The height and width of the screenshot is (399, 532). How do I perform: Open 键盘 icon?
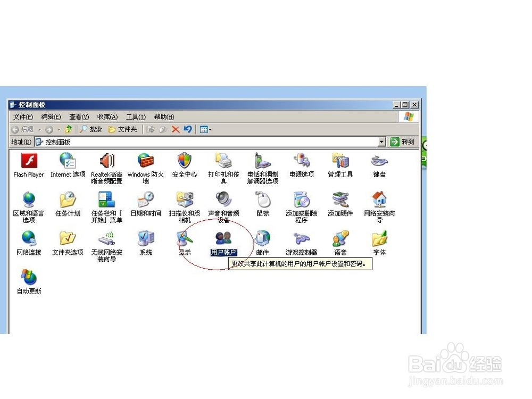tap(379, 161)
